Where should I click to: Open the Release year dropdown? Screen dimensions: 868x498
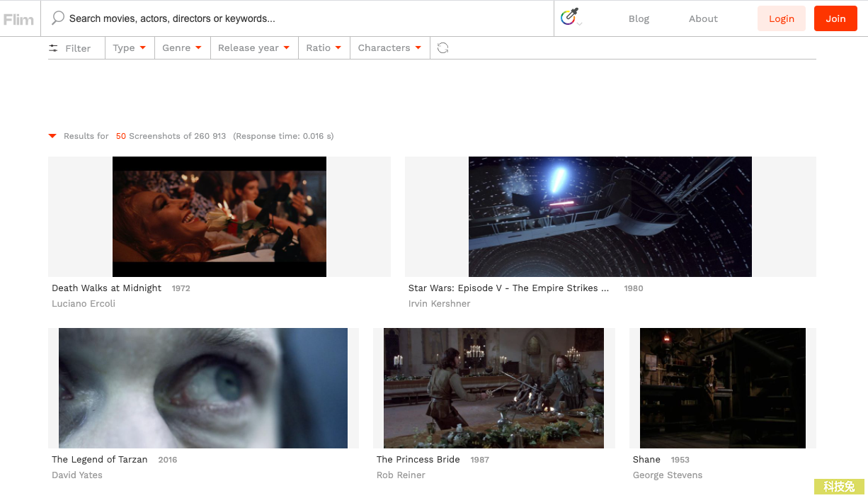click(x=253, y=48)
